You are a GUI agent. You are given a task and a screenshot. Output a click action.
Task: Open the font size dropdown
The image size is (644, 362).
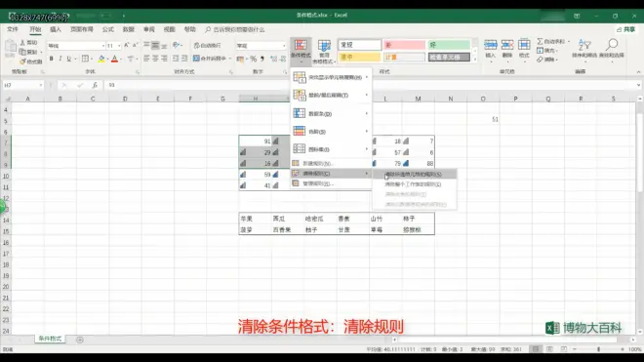click(119, 46)
